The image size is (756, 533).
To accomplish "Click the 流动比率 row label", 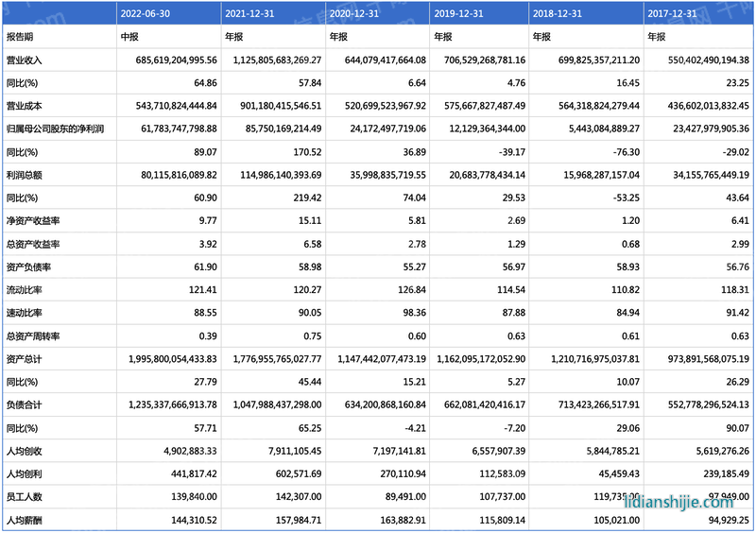I will pyautogui.click(x=25, y=290).
